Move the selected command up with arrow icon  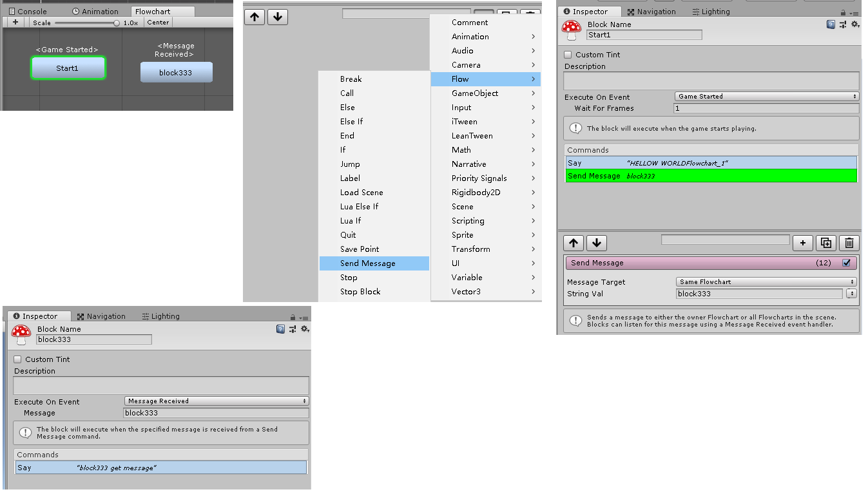tap(573, 243)
